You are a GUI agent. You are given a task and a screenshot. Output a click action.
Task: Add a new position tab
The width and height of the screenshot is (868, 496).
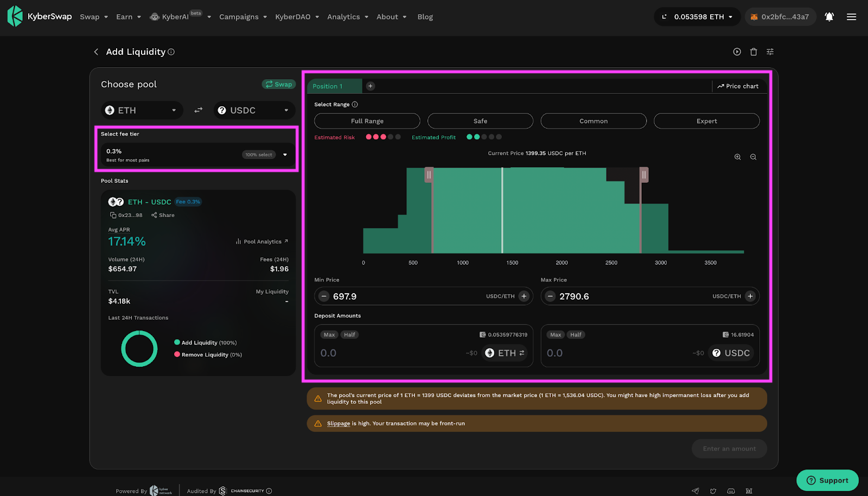[371, 86]
